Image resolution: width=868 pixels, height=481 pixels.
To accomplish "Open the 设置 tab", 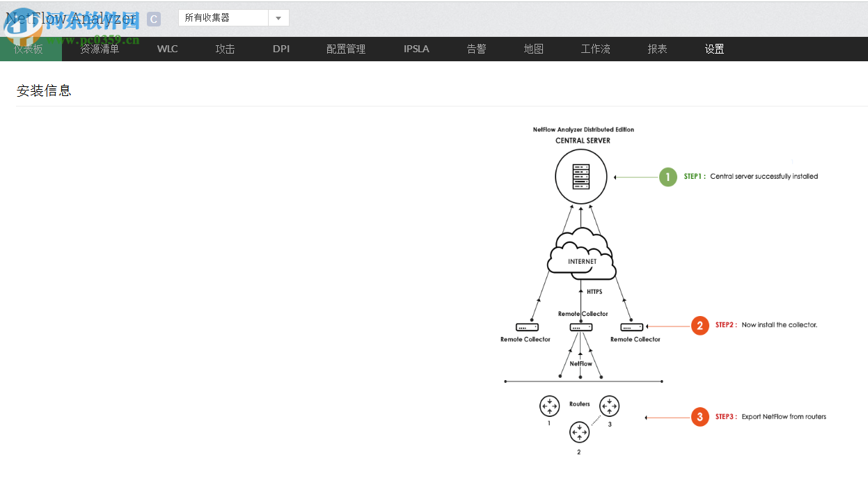I will pyautogui.click(x=714, y=49).
